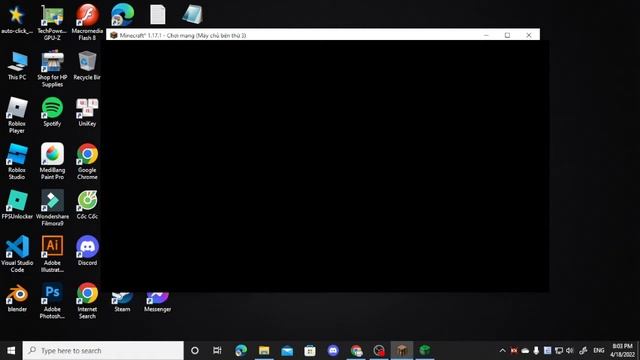The image size is (640, 360).
Task: Select the blank document file on the desktop
Action: pyautogui.click(x=158, y=15)
